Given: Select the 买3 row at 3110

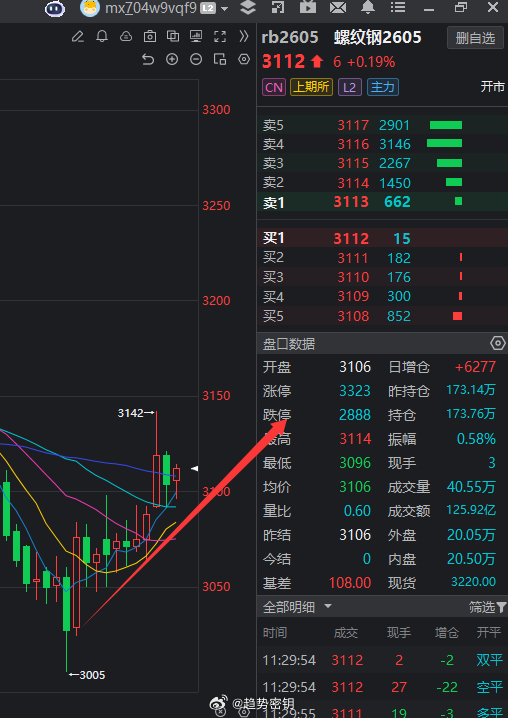Looking at the screenshot, I should point(382,277).
